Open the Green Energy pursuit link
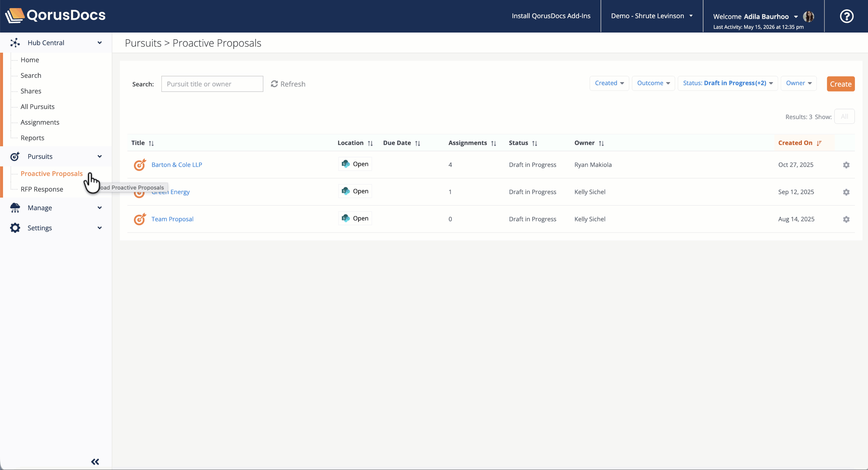The height and width of the screenshot is (470, 868). [171, 192]
